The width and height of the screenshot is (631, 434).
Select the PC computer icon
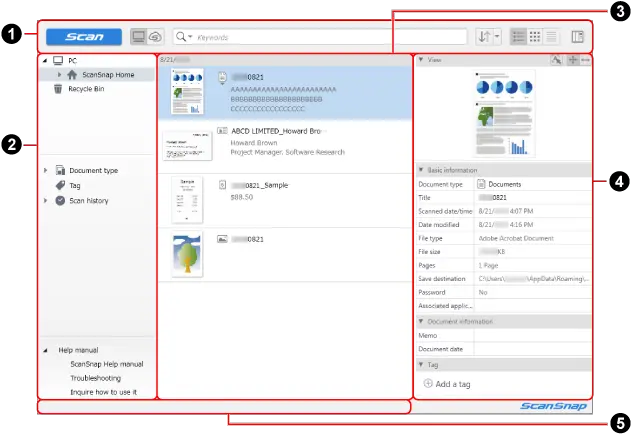(x=58, y=60)
